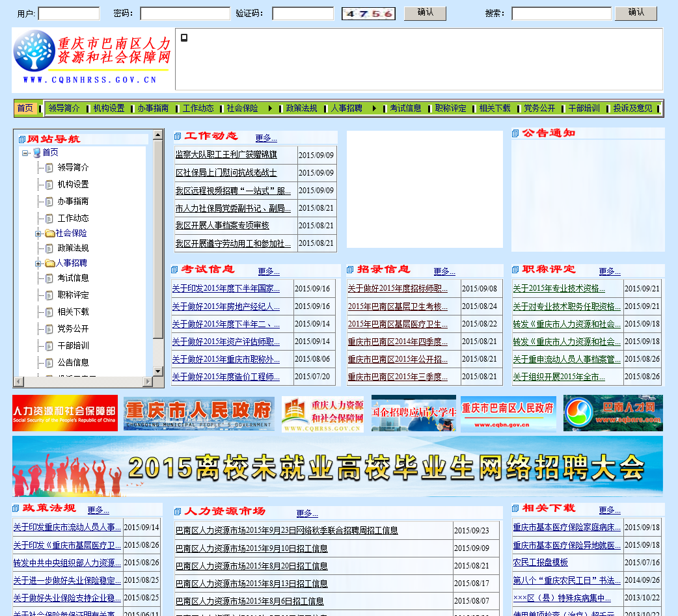
Task: Collapse the 首页 root tree node
Action: pyautogui.click(x=25, y=153)
